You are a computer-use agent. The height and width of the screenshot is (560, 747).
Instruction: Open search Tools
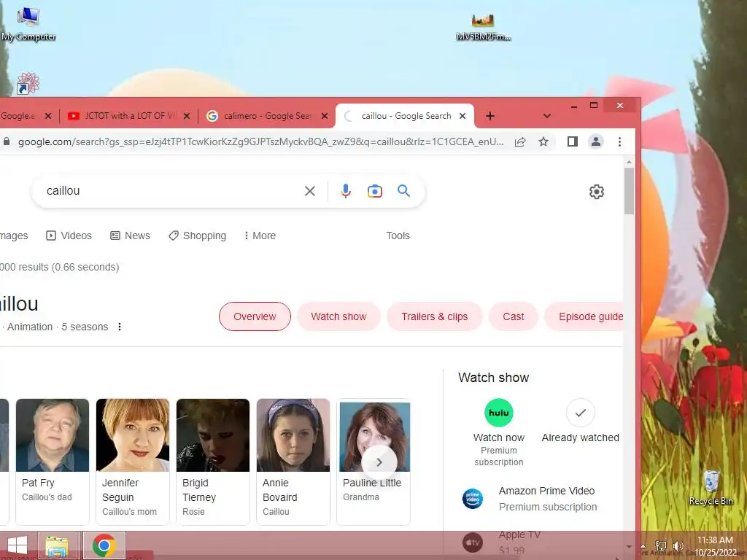coord(398,236)
